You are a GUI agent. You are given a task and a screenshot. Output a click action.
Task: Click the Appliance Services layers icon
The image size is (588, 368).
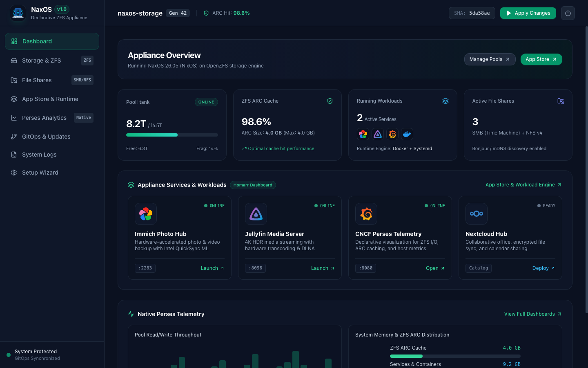click(x=131, y=185)
